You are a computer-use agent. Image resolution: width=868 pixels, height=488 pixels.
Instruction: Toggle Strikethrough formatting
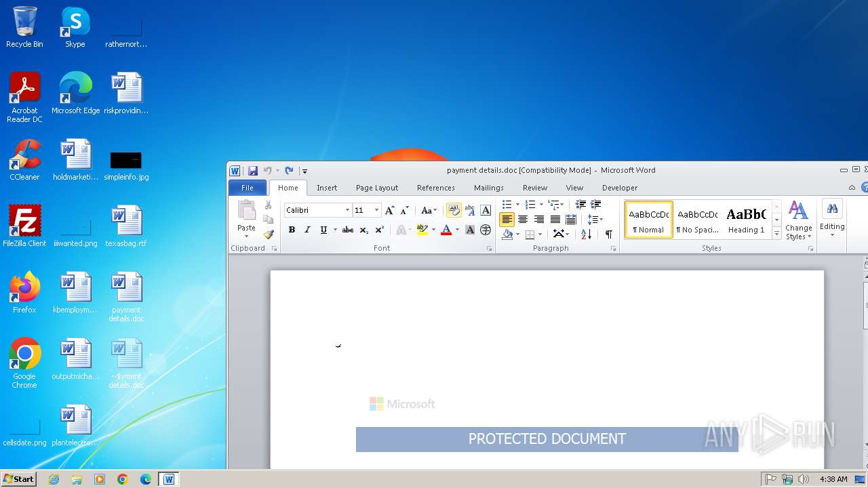point(347,230)
